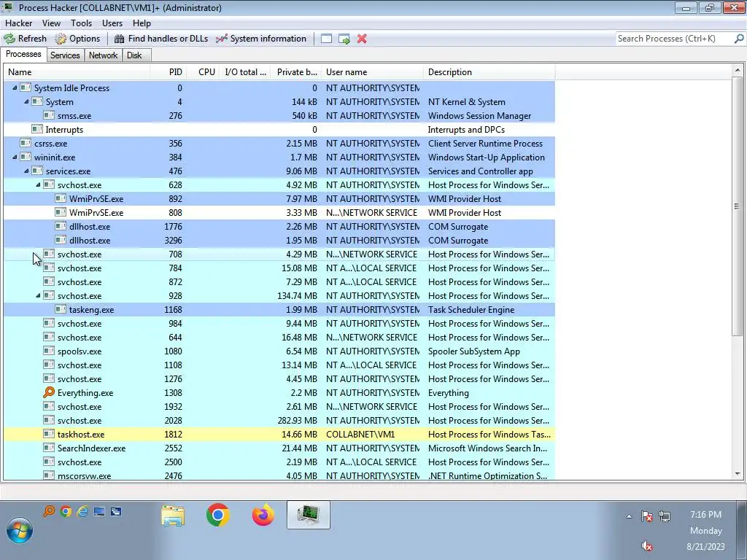This screenshot has height=560, width=747.
Task: Open the Options toolbar button
Action: [77, 39]
